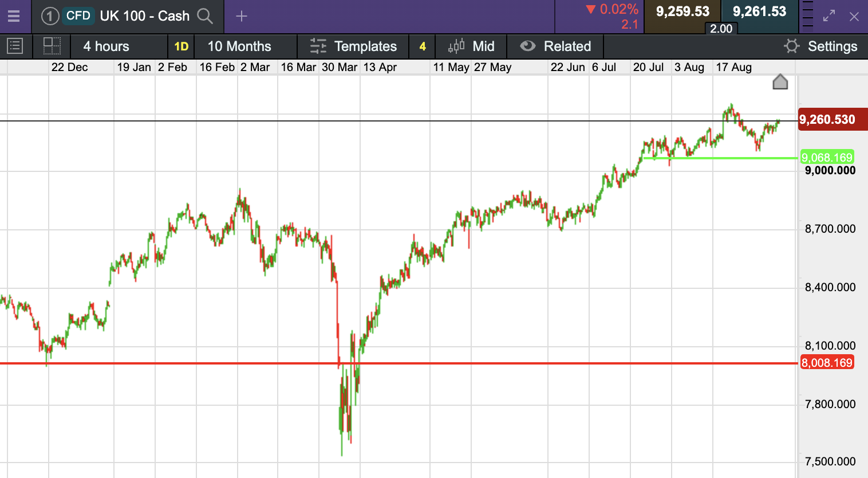
Task: Click the 9,261.53 buy price button
Action: click(759, 12)
